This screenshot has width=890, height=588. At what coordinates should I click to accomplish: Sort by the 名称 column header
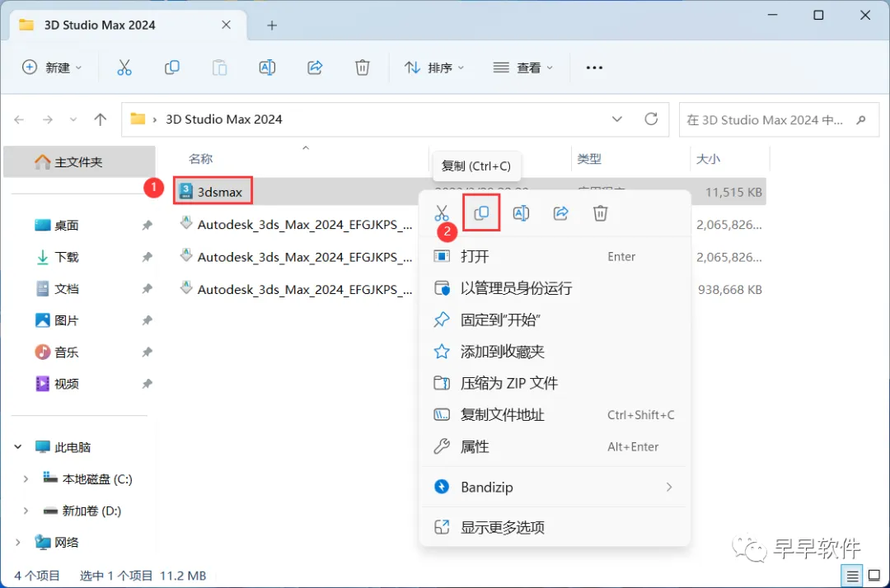coord(200,159)
